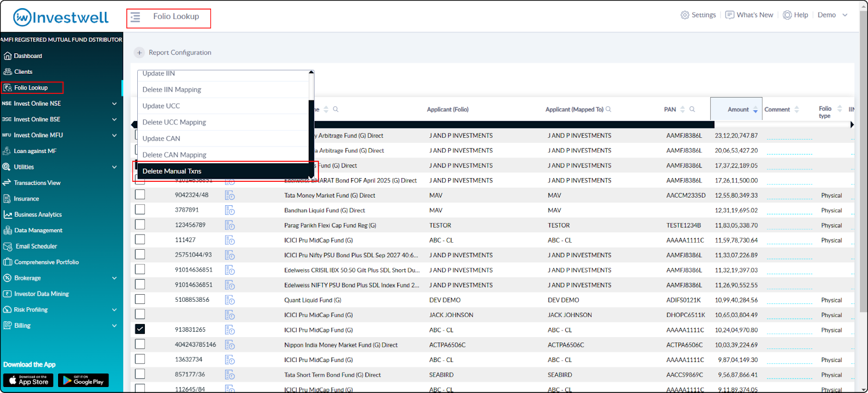Screen dimensions: 868x393
Task: Click the dropdown list vertical scrollbar
Action: point(311,138)
